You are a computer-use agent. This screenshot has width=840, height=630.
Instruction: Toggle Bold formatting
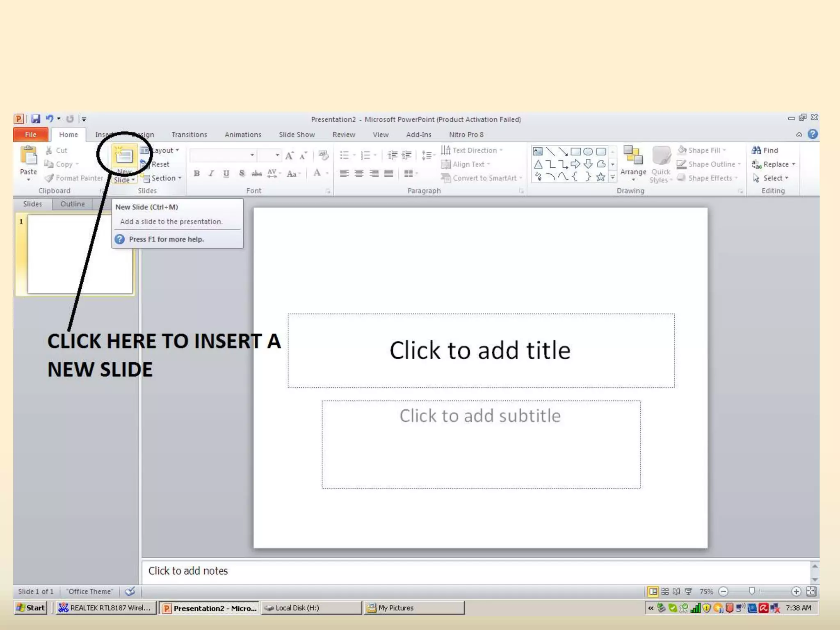tap(196, 173)
